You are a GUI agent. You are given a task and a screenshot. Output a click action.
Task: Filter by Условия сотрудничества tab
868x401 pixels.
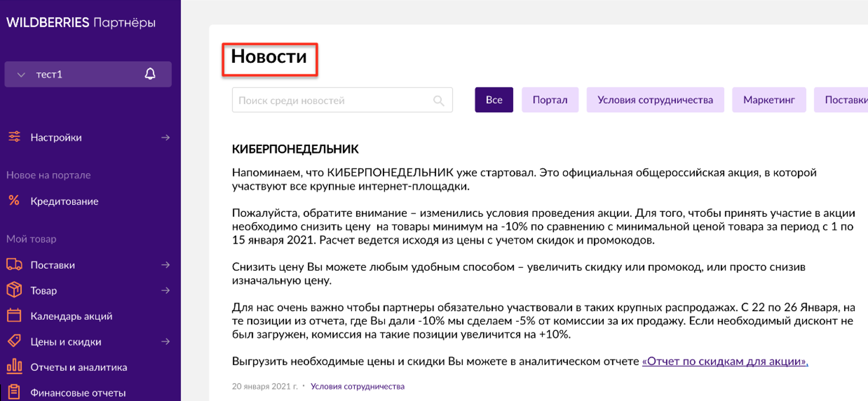coord(655,100)
